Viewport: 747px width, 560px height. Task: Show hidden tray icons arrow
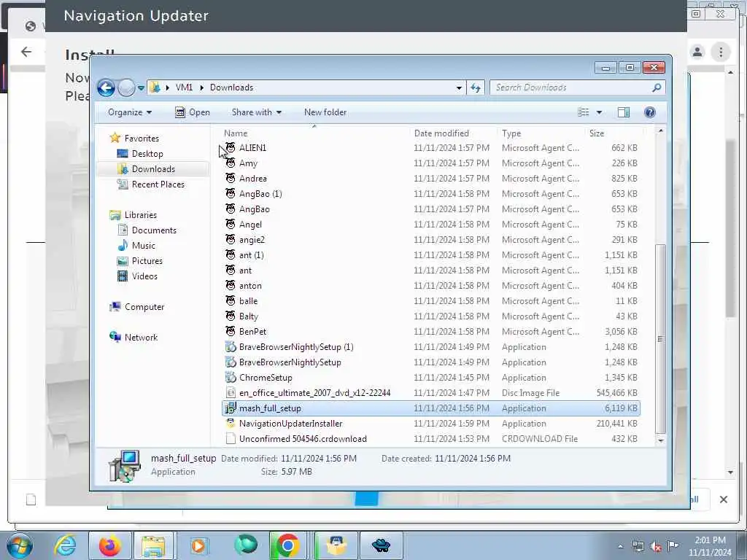(x=620, y=546)
